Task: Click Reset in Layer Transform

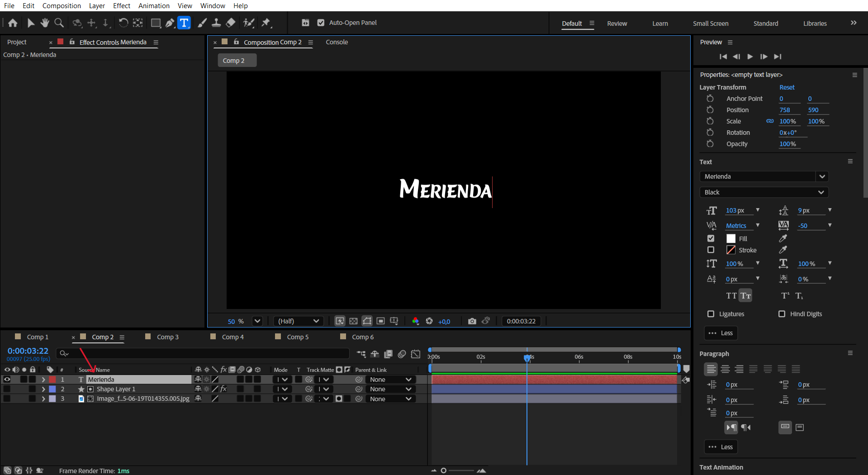Action: [787, 87]
